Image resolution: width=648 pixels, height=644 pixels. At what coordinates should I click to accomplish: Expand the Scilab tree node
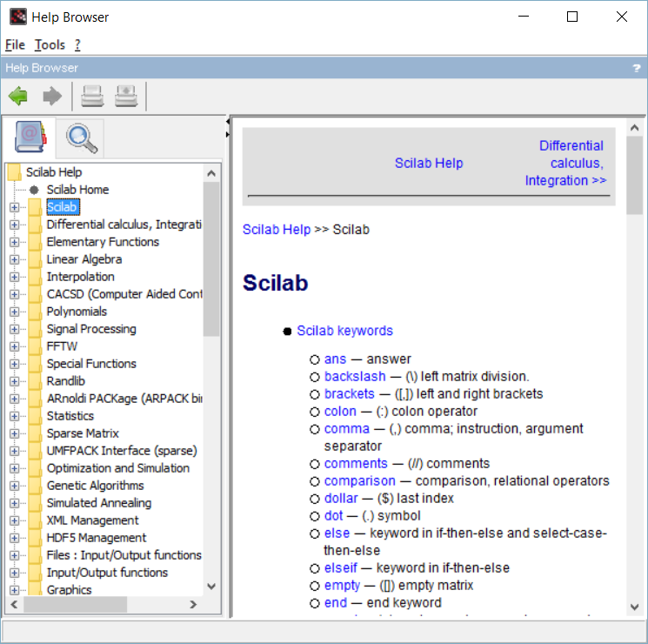coord(15,207)
